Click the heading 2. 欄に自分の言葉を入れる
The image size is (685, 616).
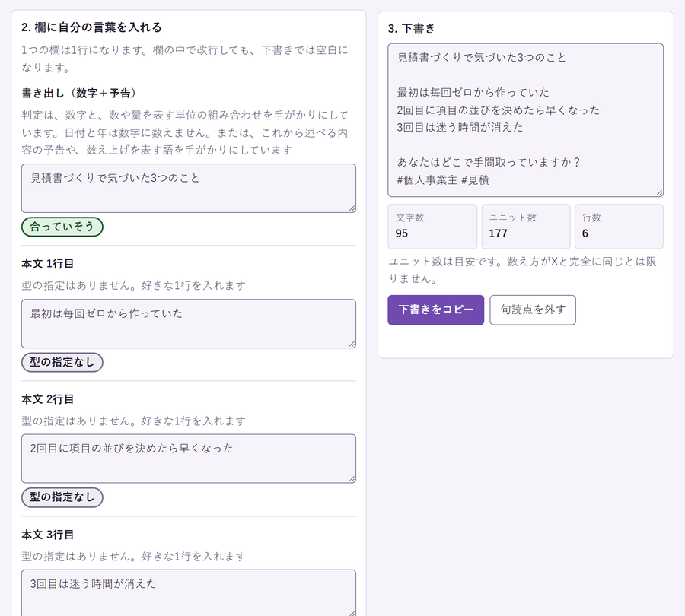pos(91,27)
